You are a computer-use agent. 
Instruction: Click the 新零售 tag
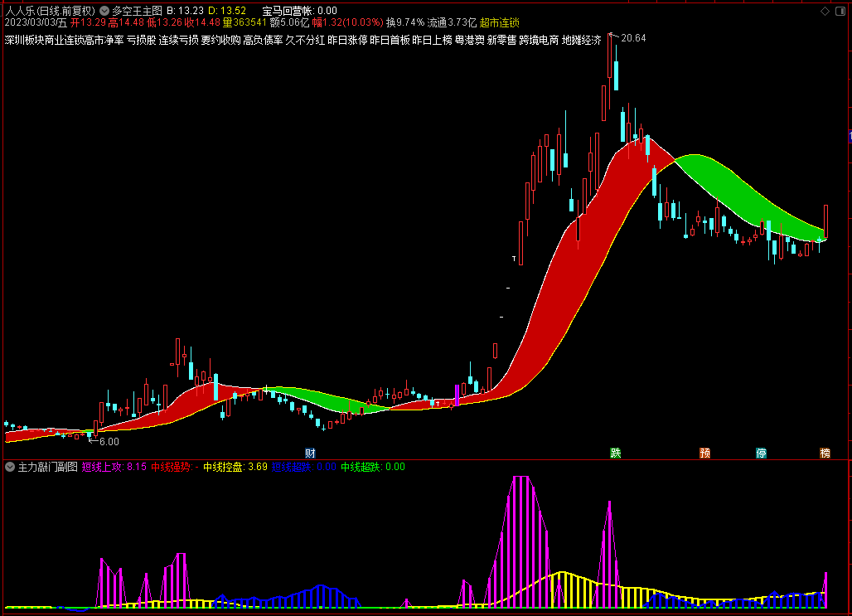(x=501, y=41)
